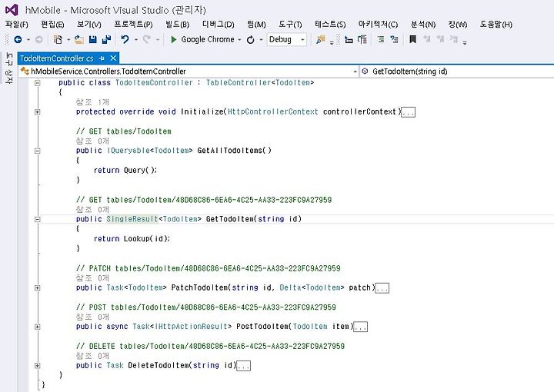Click the Undo arrow icon

click(125, 39)
